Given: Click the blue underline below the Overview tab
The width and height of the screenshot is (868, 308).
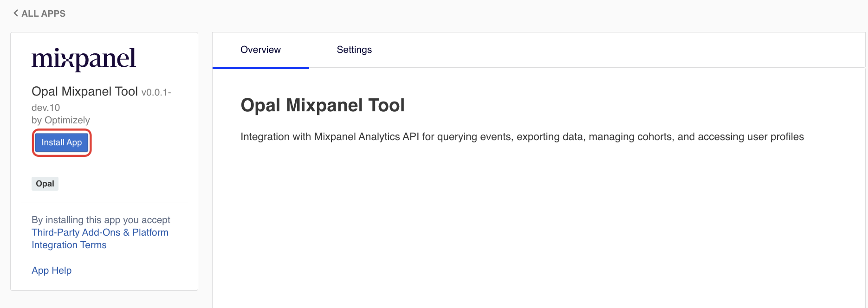Looking at the screenshot, I should point(260,68).
